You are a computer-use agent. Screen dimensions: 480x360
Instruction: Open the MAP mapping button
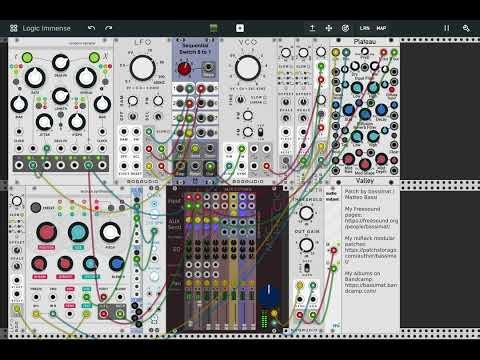tap(381, 28)
